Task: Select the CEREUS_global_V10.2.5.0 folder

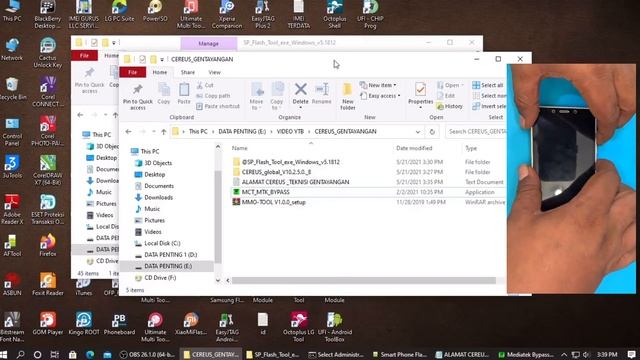Action: [276, 172]
